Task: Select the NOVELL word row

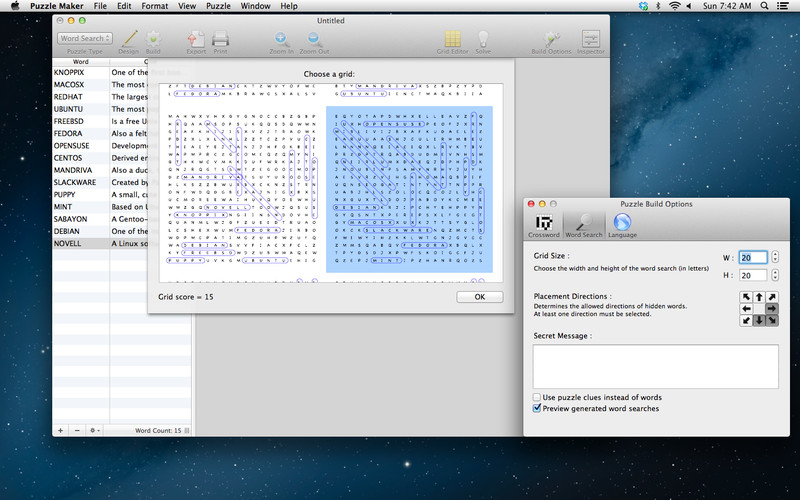Action: tap(121, 244)
